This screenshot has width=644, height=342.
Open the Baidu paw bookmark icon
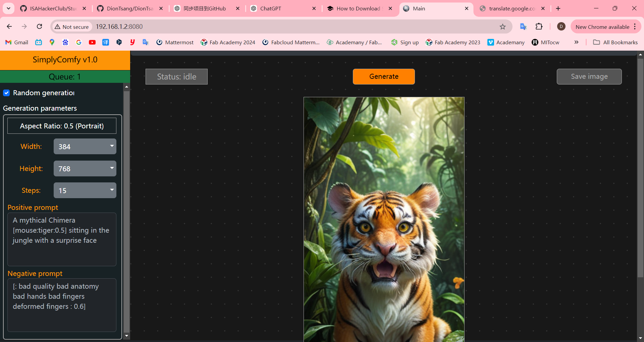point(65,42)
